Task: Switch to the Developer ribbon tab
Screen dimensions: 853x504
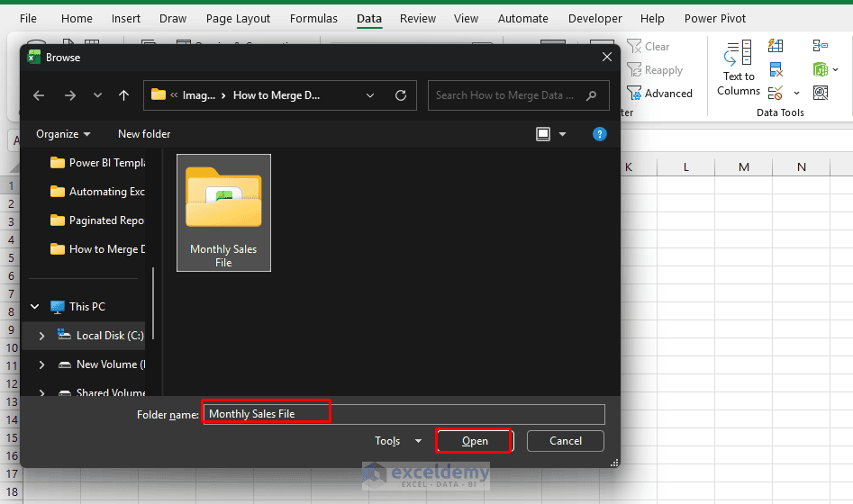Action: pyautogui.click(x=595, y=19)
